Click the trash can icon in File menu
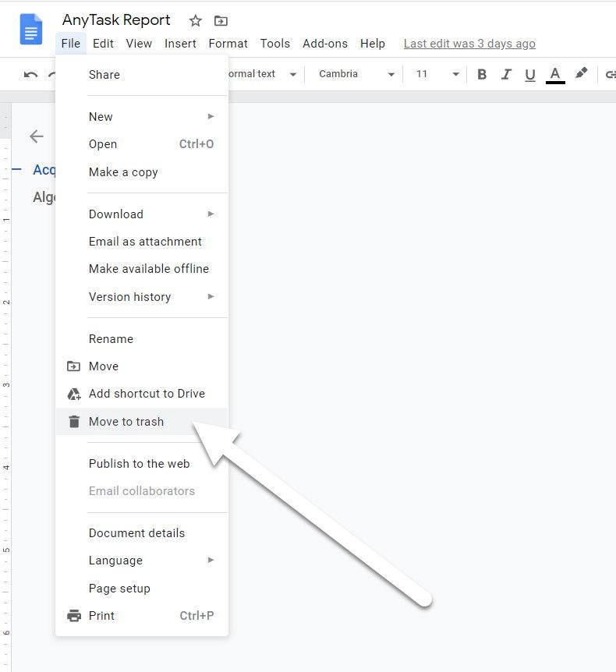The width and height of the screenshot is (616, 672). tap(74, 421)
